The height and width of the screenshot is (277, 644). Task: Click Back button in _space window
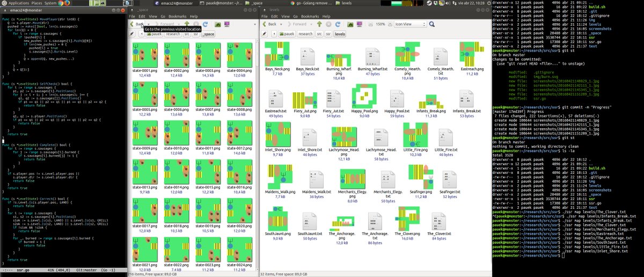pos(137,24)
